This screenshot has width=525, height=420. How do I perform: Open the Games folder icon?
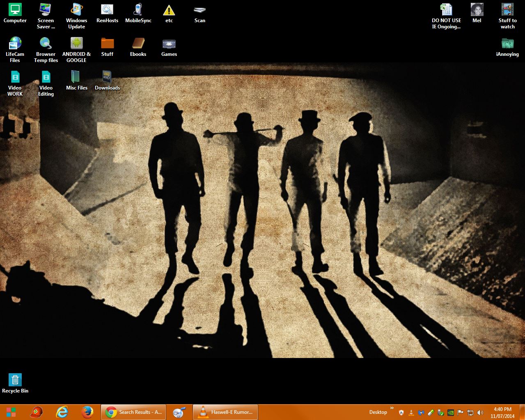tap(169, 47)
